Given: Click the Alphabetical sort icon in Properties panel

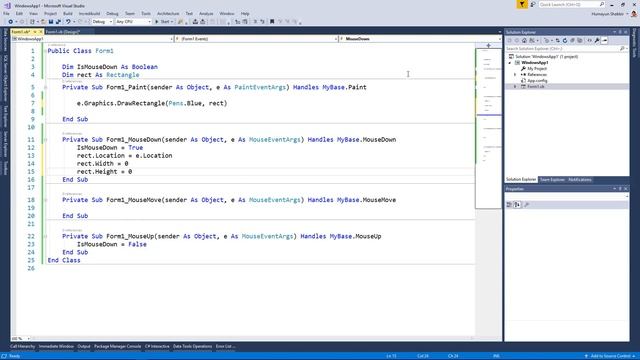Looking at the screenshot, I should point(517,204).
